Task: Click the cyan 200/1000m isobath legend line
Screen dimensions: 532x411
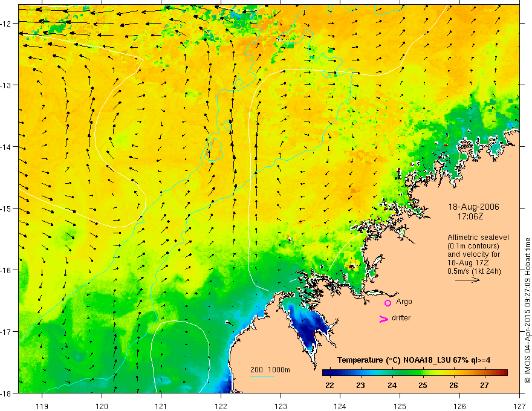Action: point(262,376)
